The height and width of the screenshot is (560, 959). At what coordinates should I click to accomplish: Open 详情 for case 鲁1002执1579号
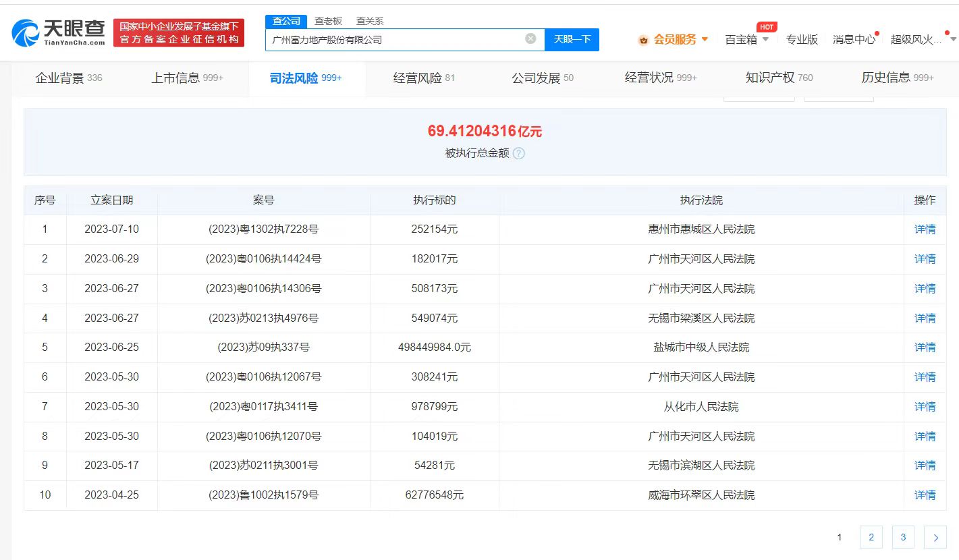[925, 495]
